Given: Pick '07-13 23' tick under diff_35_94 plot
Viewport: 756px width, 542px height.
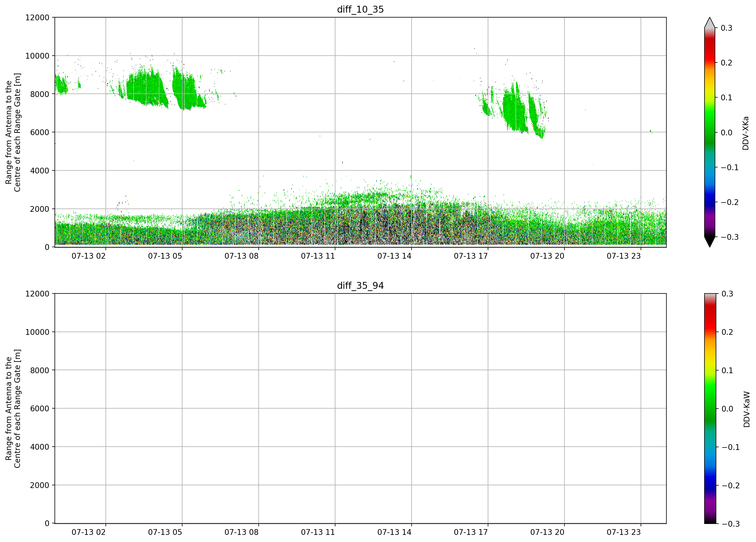Looking at the screenshot, I should tap(624, 532).
